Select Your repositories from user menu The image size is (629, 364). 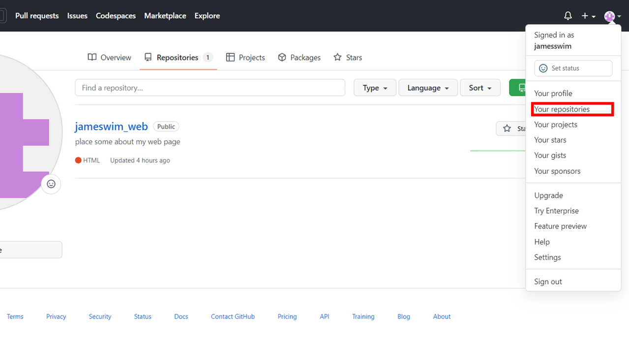562,109
